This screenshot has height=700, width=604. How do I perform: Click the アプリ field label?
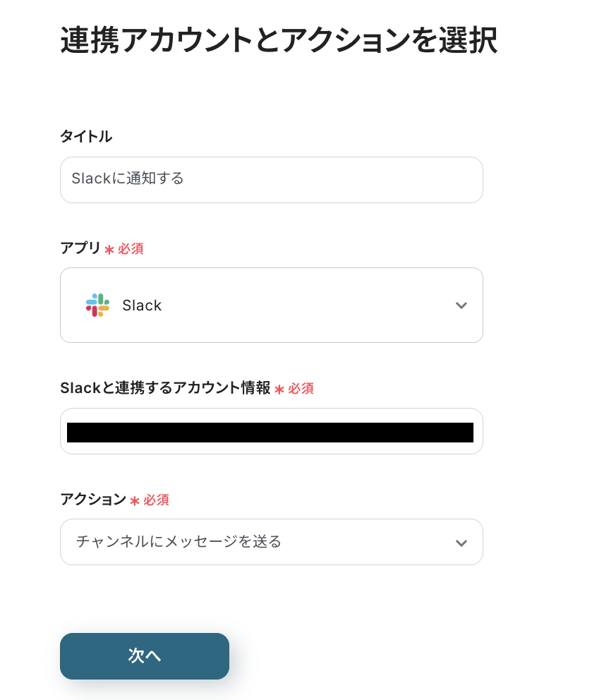(x=80, y=248)
